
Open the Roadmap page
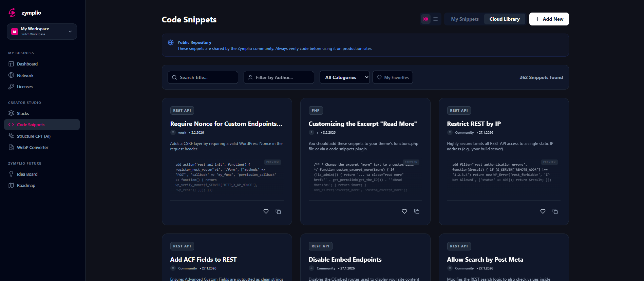26,185
